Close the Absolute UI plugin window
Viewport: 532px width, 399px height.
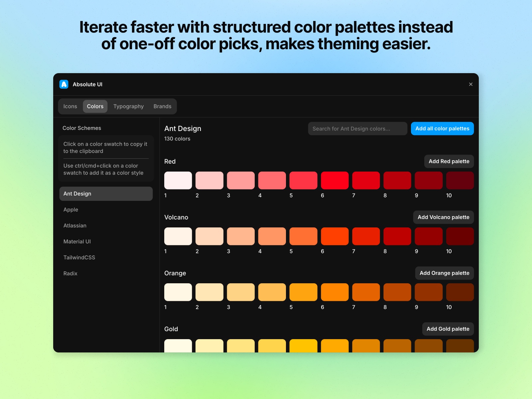pos(471,84)
